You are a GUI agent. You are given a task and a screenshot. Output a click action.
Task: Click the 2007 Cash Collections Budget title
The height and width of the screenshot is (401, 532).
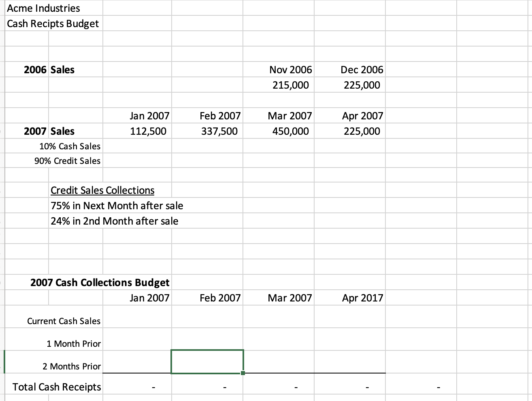(100, 282)
